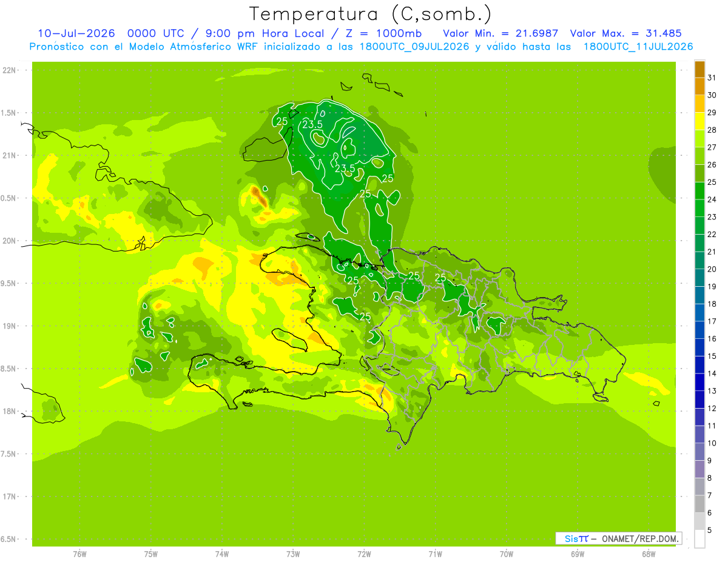Click the colorbar segment between 24 and 25

(x=699, y=191)
